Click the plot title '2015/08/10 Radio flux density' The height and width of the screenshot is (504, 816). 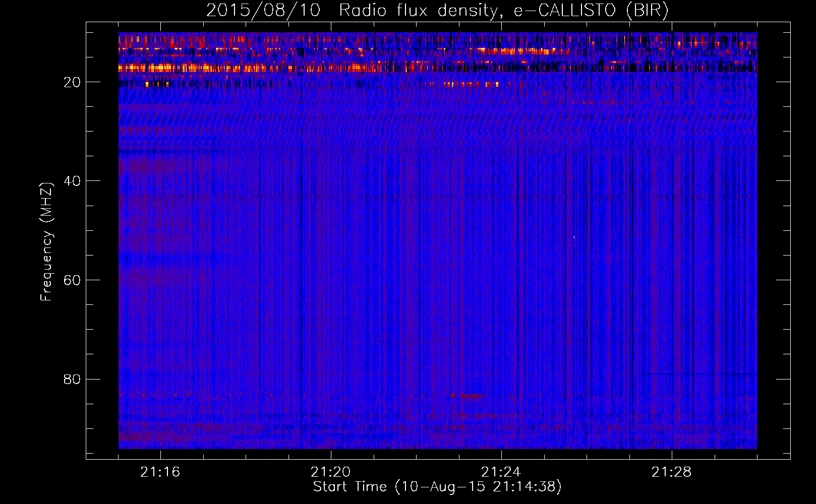pyautogui.click(x=437, y=10)
